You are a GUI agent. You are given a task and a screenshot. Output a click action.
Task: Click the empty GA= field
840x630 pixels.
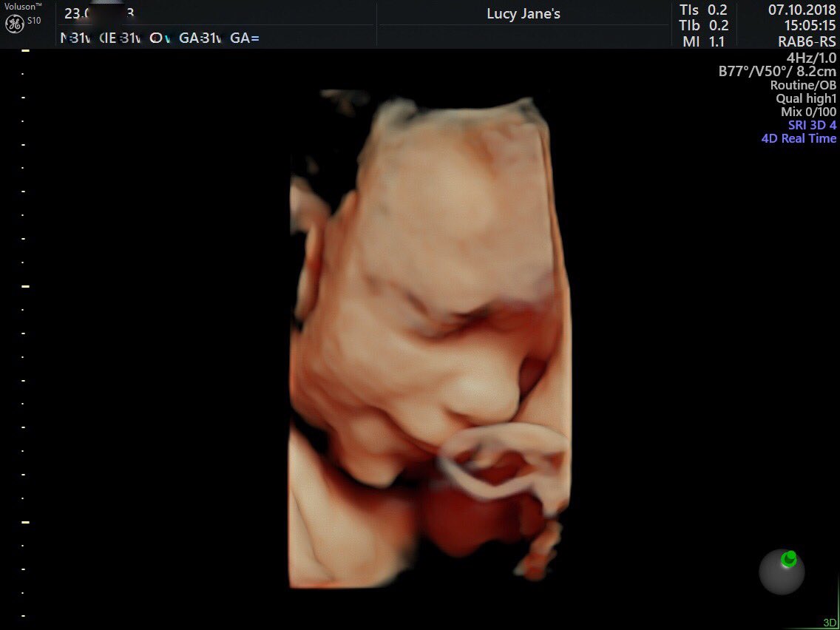[x=245, y=38]
